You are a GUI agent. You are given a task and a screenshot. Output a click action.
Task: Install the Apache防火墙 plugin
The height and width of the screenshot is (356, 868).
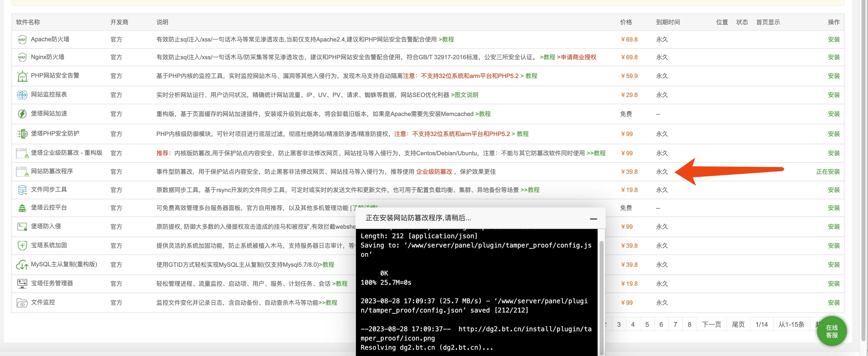[x=834, y=39]
